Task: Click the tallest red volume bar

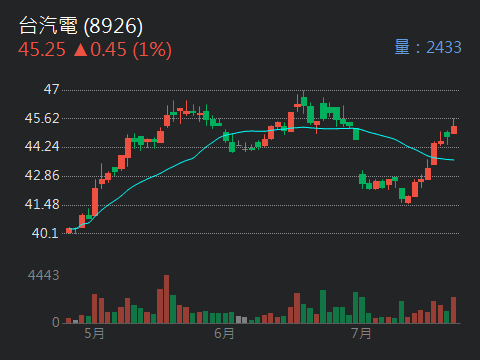Action: coord(166,299)
